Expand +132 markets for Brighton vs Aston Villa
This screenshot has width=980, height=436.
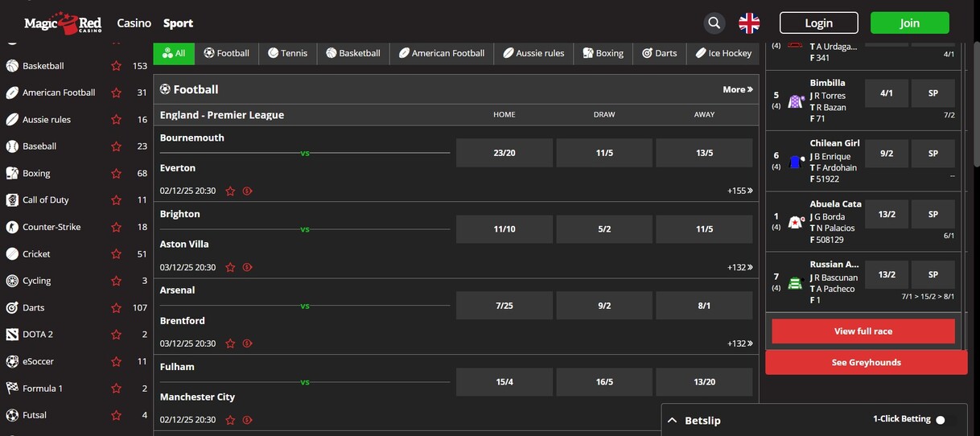pyautogui.click(x=740, y=267)
